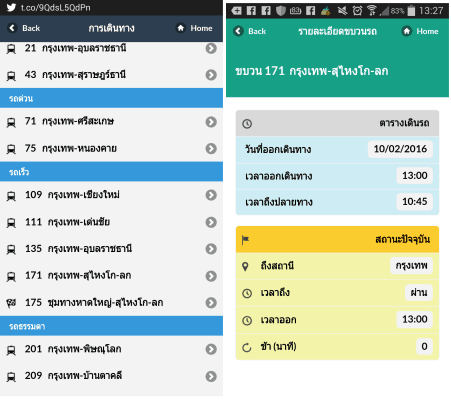451x400 pixels.
Task: Tap railcar icon beside 175 ชุมทางหาดใหญ่
Action: (x=11, y=303)
